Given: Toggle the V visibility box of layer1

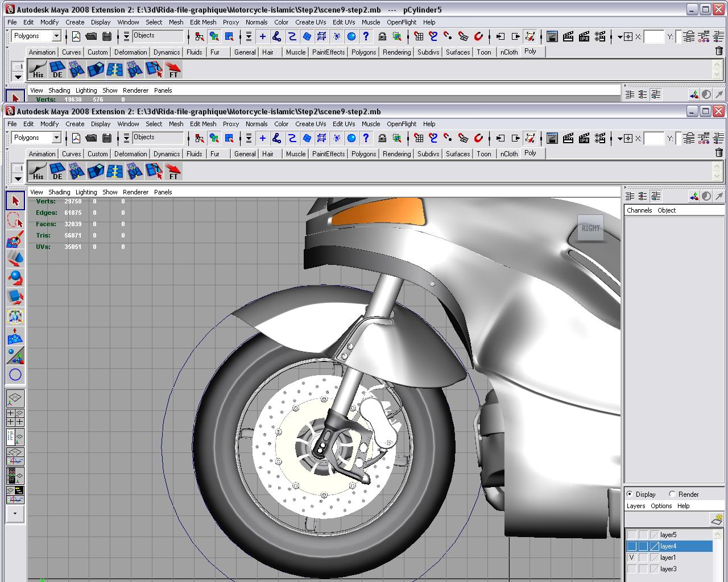Looking at the screenshot, I should tap(631, 558).
